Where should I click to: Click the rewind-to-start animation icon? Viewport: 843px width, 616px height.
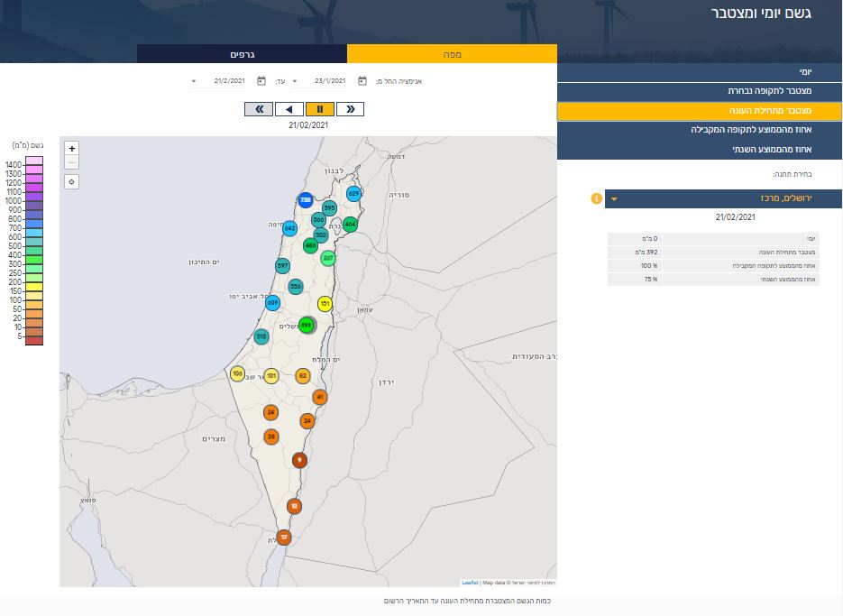point(257,108)
